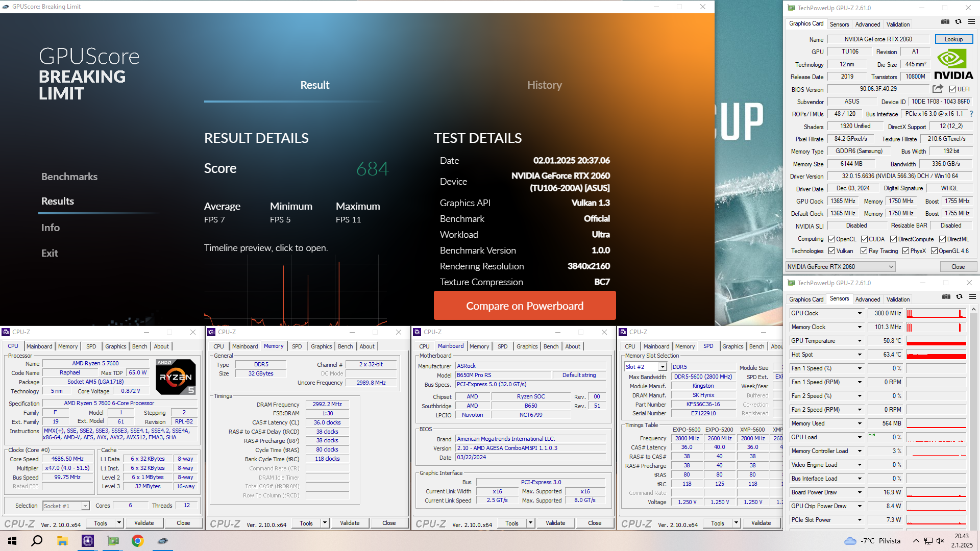Screen dimensions: 980x551
Task: Click the muted volume icon in system tray
Action: tap(940, 541)
